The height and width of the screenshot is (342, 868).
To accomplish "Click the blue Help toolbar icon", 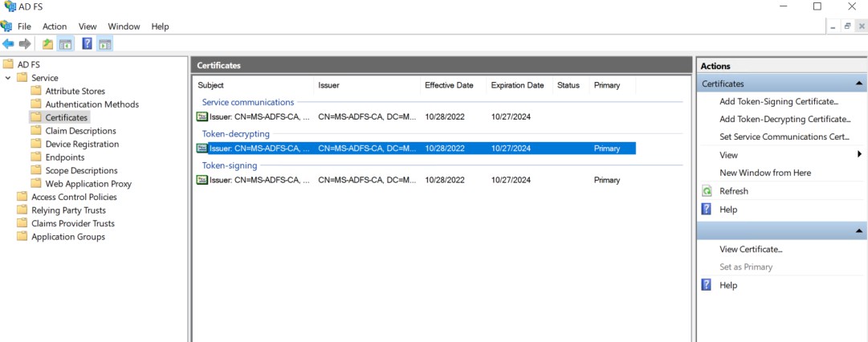I will 87,43.
